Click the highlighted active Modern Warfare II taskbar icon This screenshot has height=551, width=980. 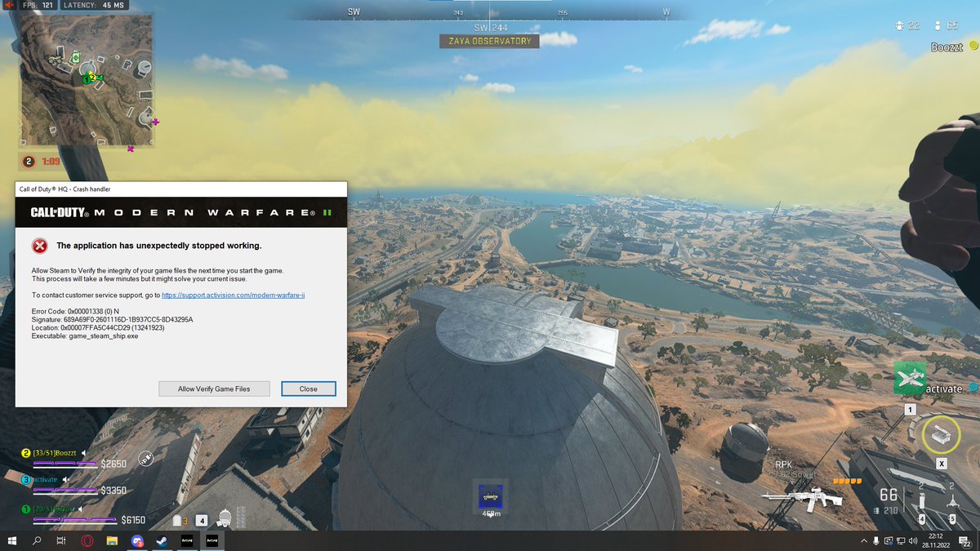pyautogui.click(x=212, y=541)
